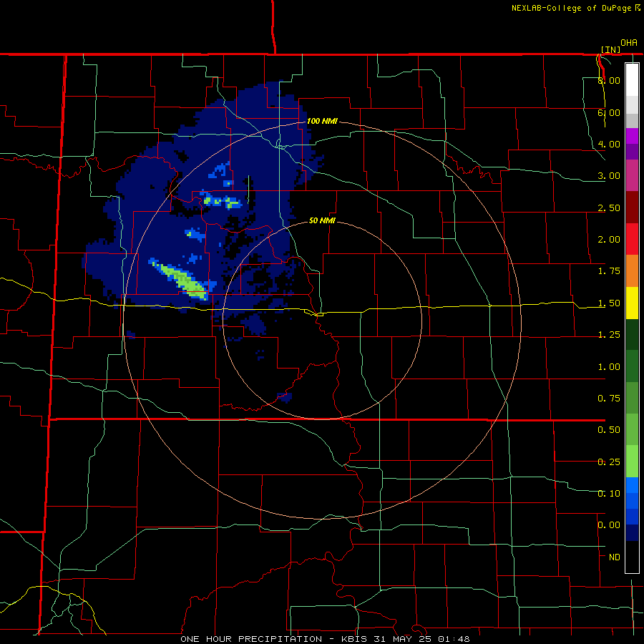Viewport: 644px width, 644px height.
Task: Click the small isolated blue echo near the 50 NMI ring bottom
Action: click(x=284, y=396)
